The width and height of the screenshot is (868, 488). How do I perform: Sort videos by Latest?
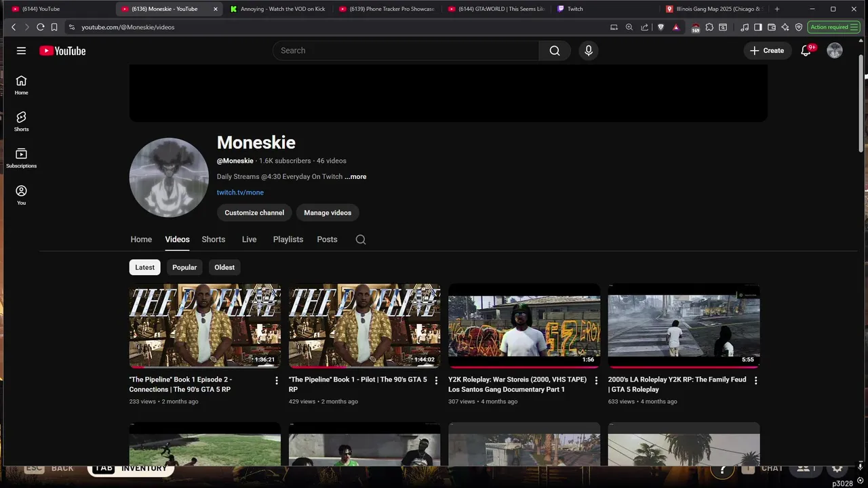(144, 267)
